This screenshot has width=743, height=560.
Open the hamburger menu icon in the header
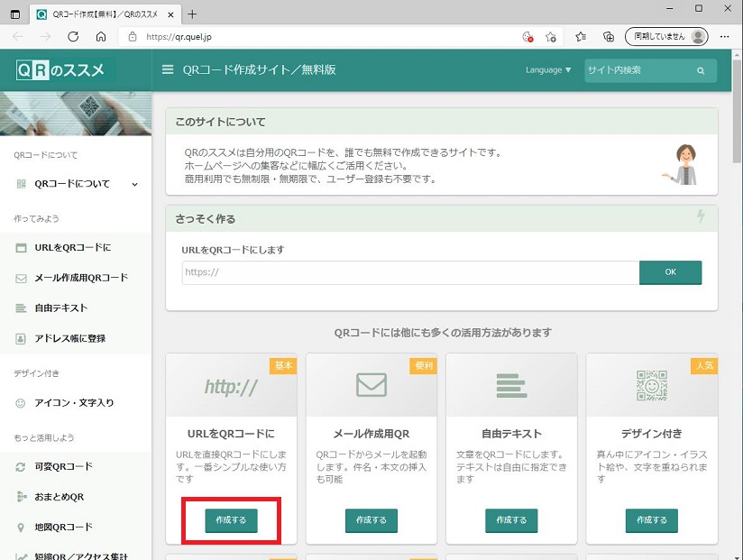pos(168,69)
